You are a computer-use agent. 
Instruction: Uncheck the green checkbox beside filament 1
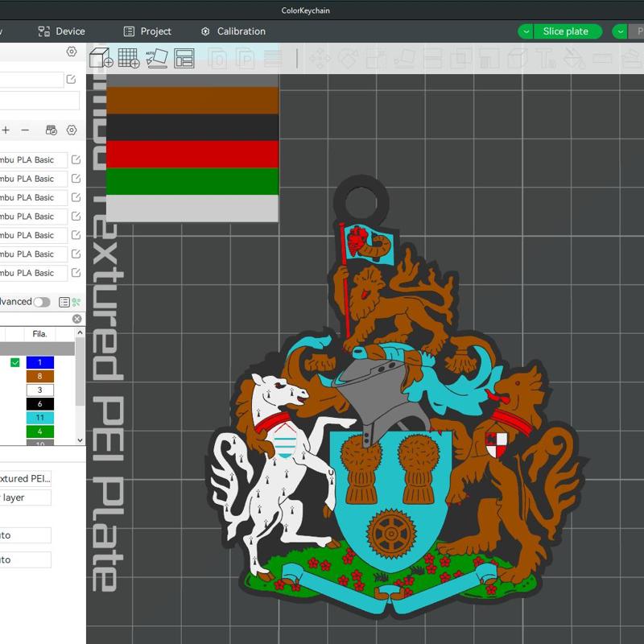[x=15, y=362]
